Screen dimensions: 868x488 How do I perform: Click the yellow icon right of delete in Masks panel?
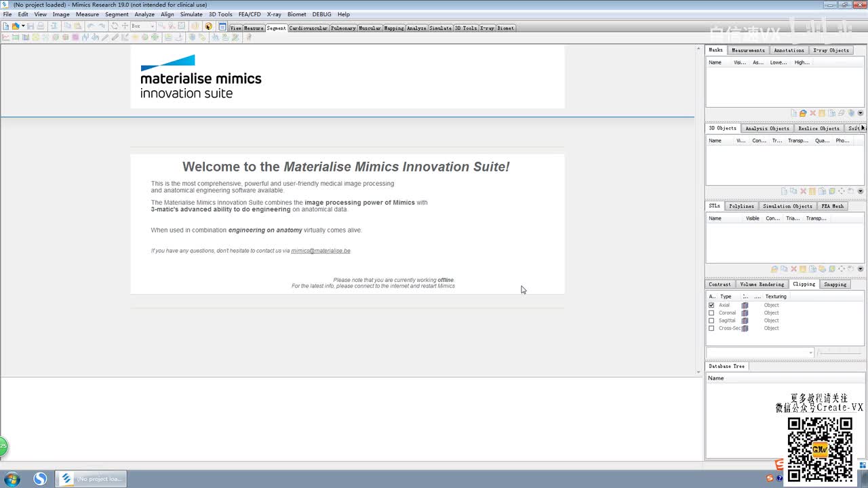coord(822,113)
